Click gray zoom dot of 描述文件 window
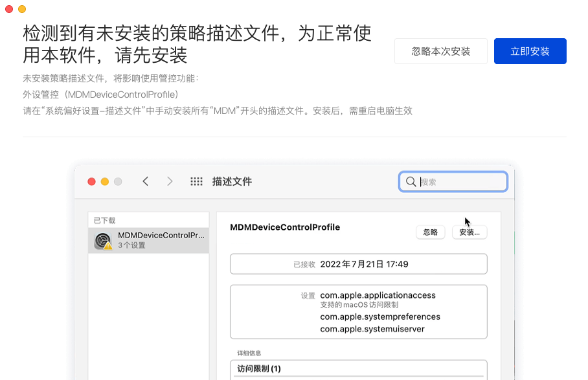 tap(118, 182)
